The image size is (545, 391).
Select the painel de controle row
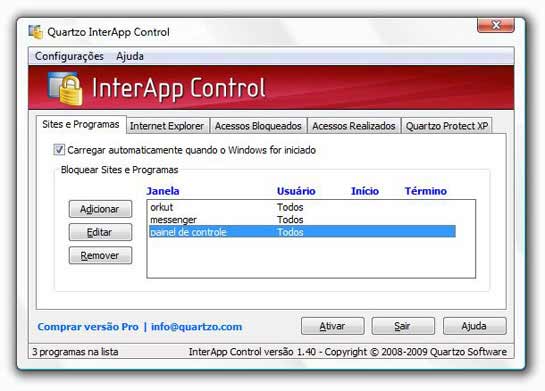pyautogui.click(x=302, y=232)
